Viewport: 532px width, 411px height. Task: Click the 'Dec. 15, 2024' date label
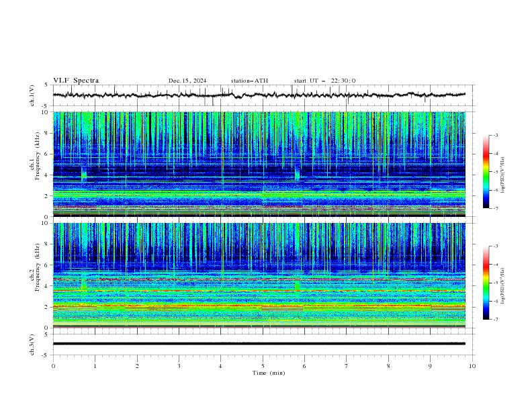(x=187, y=81)
